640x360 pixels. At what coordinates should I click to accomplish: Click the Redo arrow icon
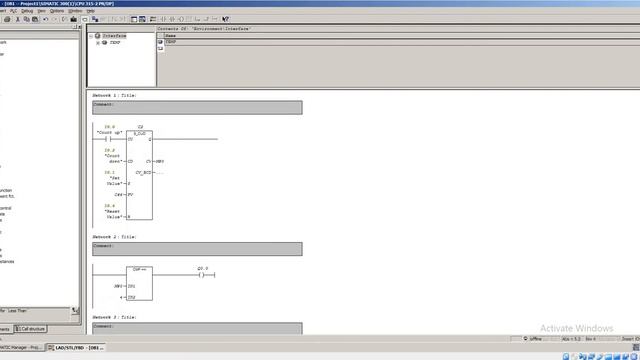pyautogui.click(x=54, y=19)
